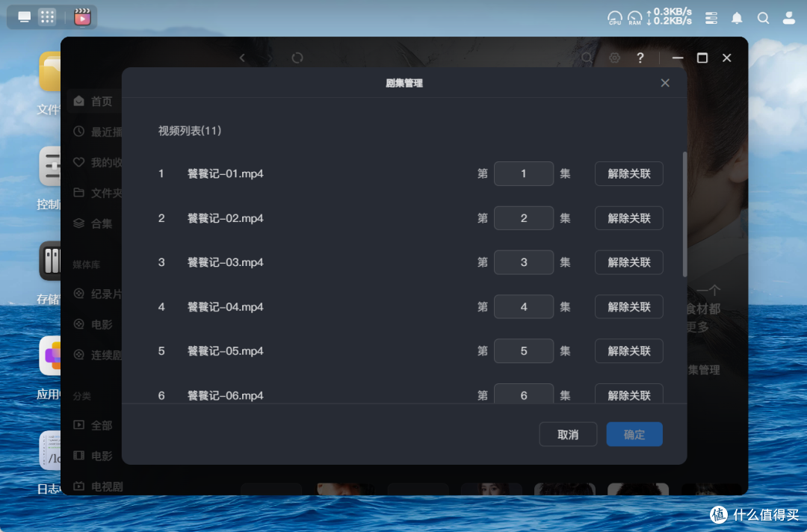Select the file name 饕餮记-01.mp4
Image resolution: width=807 pixels, height=532 pixels.
226,174
